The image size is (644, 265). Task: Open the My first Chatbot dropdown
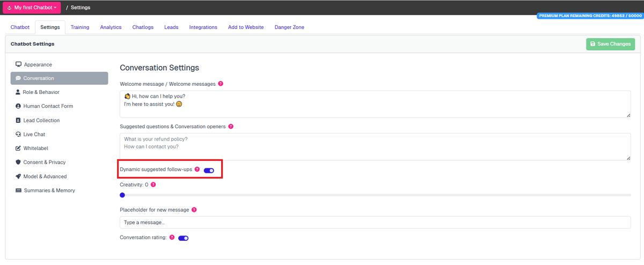[32, 8]
